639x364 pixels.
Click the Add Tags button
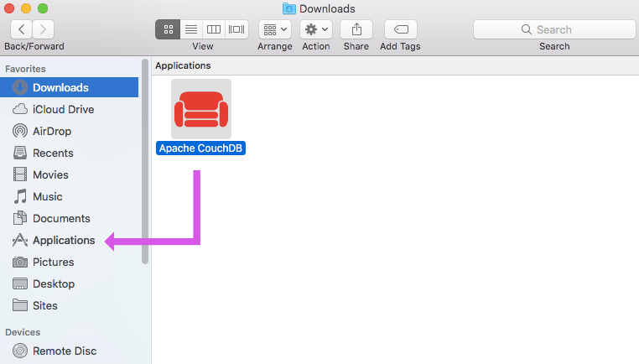pos(400,29)
